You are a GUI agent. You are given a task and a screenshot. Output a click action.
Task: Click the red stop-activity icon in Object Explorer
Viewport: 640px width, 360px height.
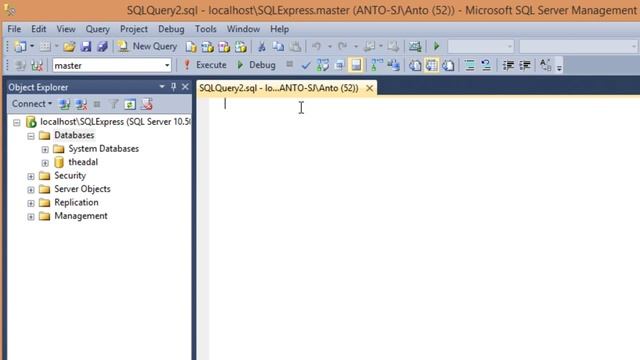tap(147, 104)
